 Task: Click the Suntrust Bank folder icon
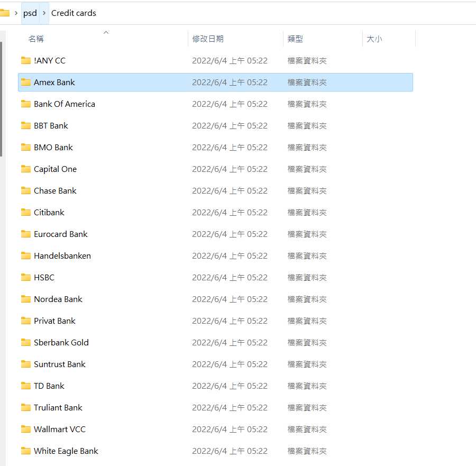point(26,364)
